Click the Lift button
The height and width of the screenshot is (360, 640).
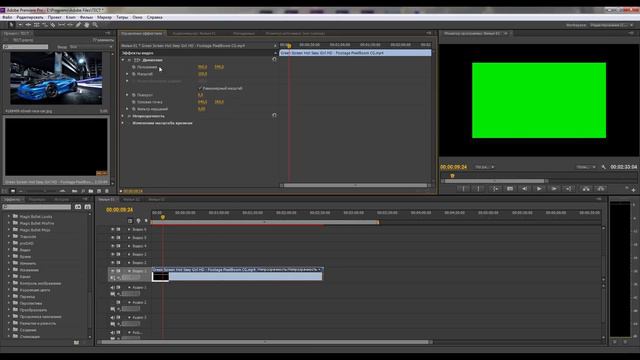click(586, 189)
